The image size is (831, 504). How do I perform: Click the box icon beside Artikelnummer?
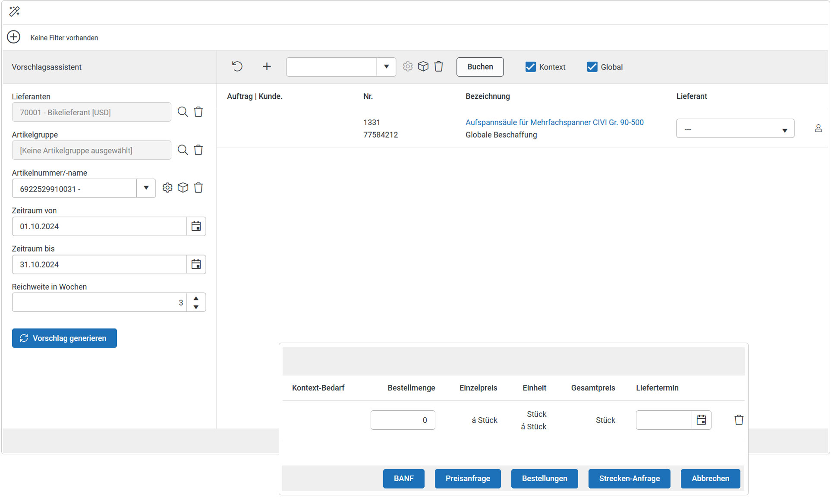pyautogui.click(x=183, y=188)
